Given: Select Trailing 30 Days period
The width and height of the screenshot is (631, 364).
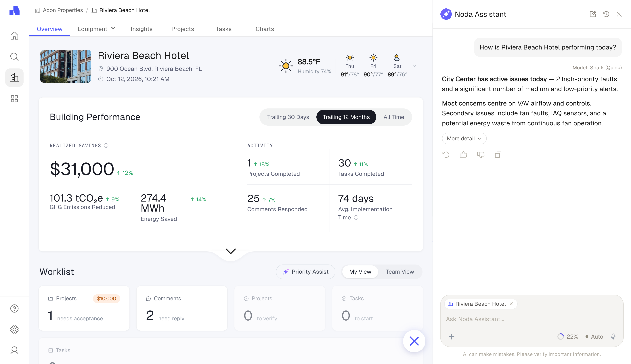Looking at the screenshot, I should (288, 117).
